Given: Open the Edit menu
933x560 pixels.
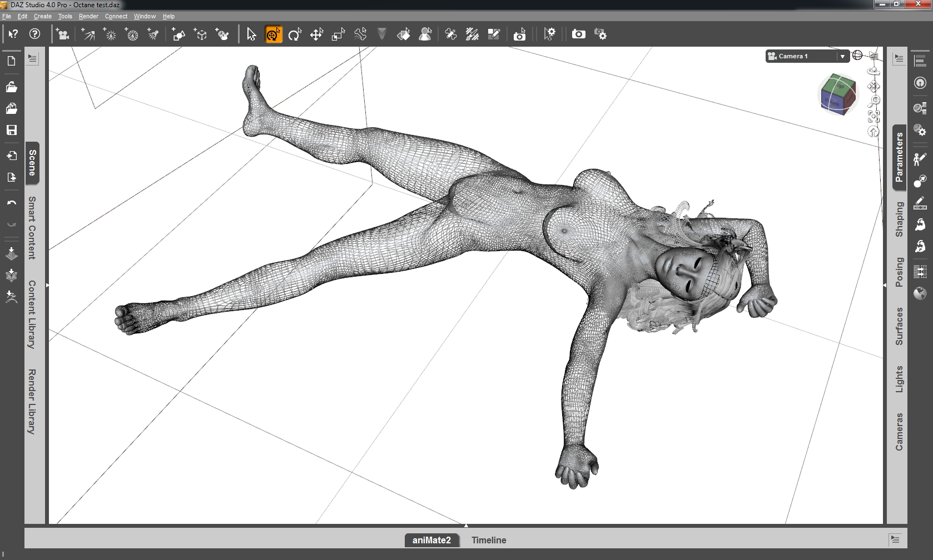Looking at the screenshot, I should (x=22, y=16).
